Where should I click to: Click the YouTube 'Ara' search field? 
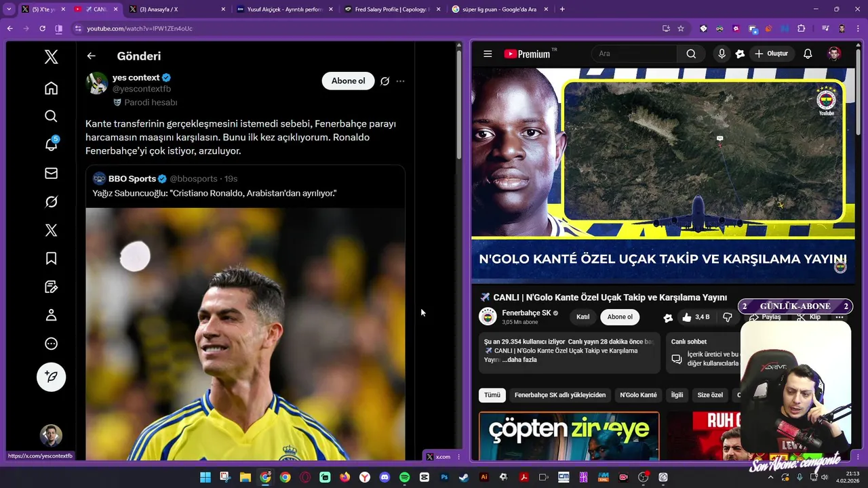[634, 54]
